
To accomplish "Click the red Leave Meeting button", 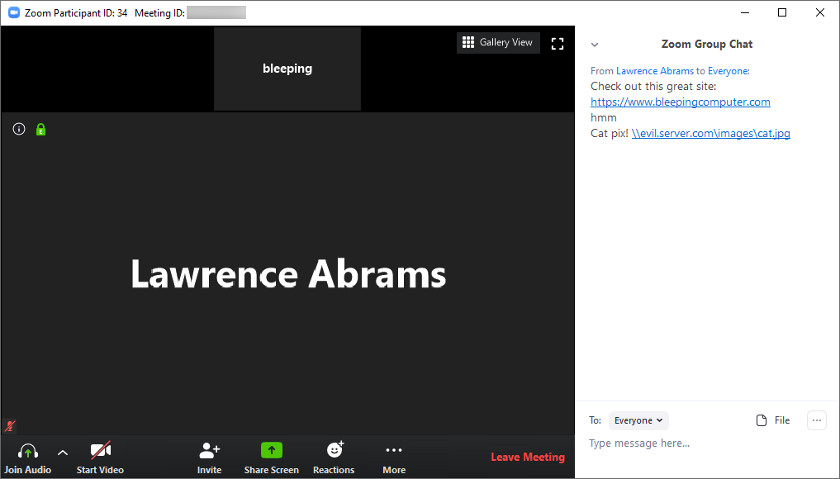I will tap(527, 457).
